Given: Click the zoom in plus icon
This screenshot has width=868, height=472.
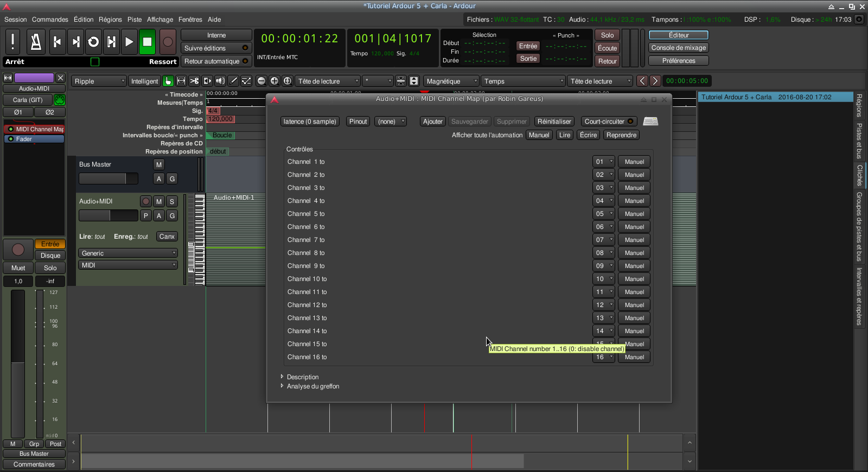Looking at the screenshot, I should pos(275,81).
